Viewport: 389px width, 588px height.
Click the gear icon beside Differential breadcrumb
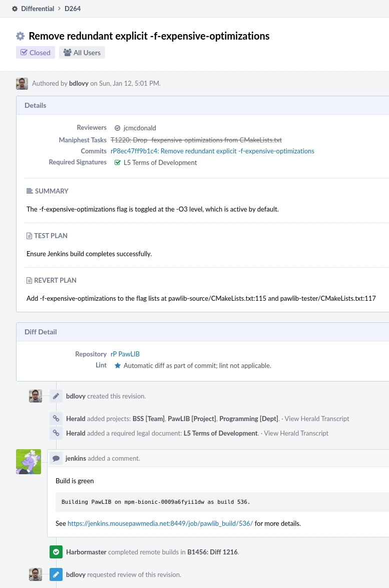tap(15, 9)
